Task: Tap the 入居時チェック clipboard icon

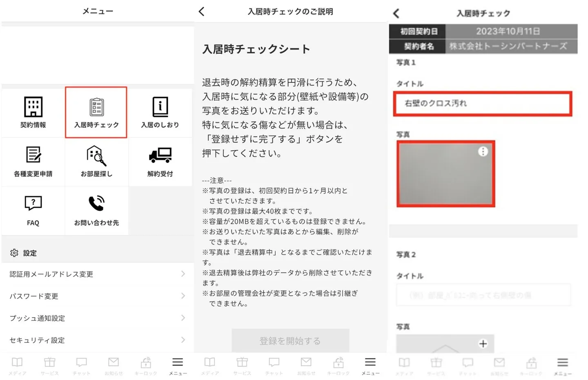Action: pyautogui.click(x=96, y=107)
